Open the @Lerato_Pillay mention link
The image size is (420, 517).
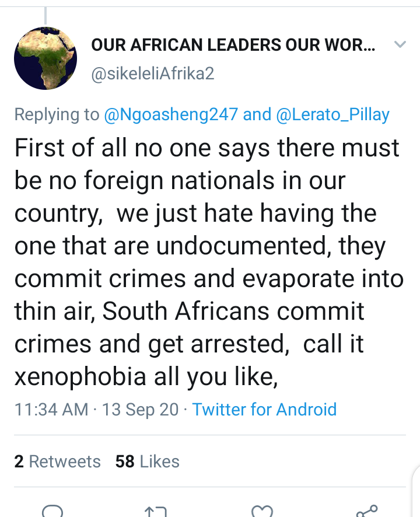coord(333,115)
